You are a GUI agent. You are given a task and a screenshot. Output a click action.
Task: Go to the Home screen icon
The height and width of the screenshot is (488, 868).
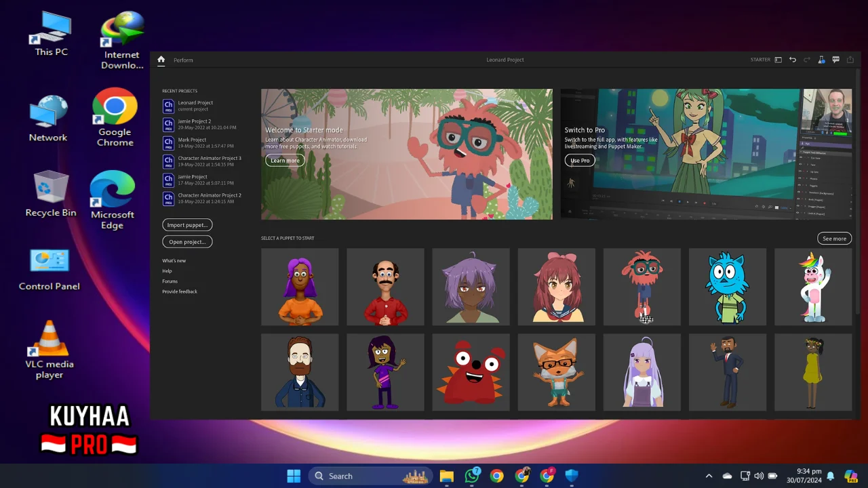point(161,60)
